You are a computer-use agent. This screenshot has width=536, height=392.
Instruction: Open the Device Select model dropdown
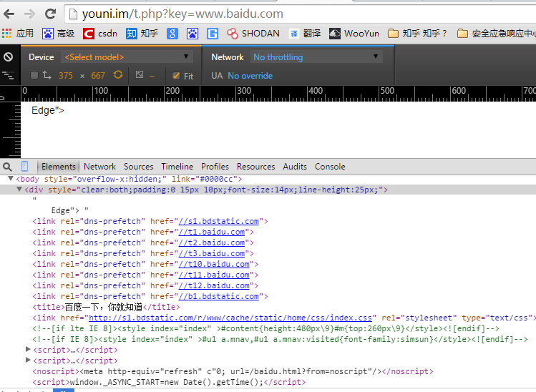point(127,57)
